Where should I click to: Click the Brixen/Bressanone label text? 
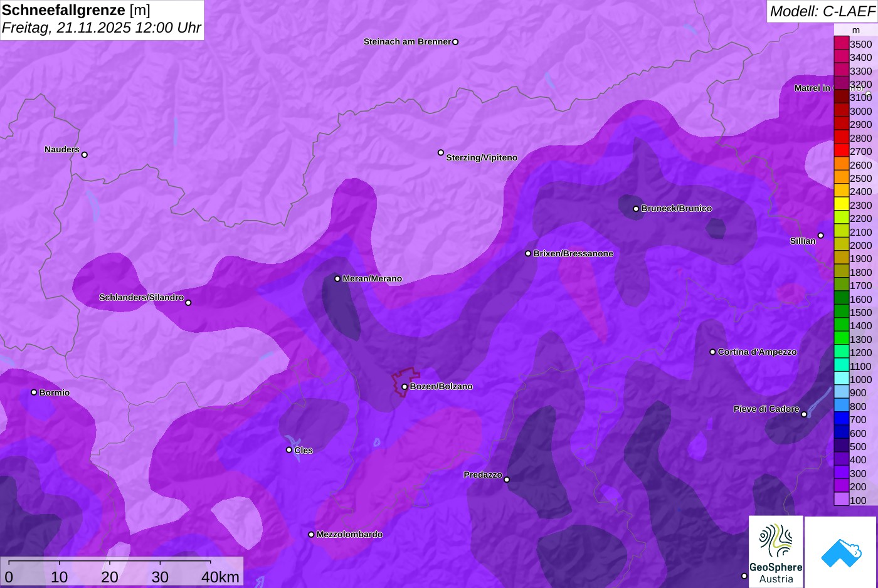573,254
